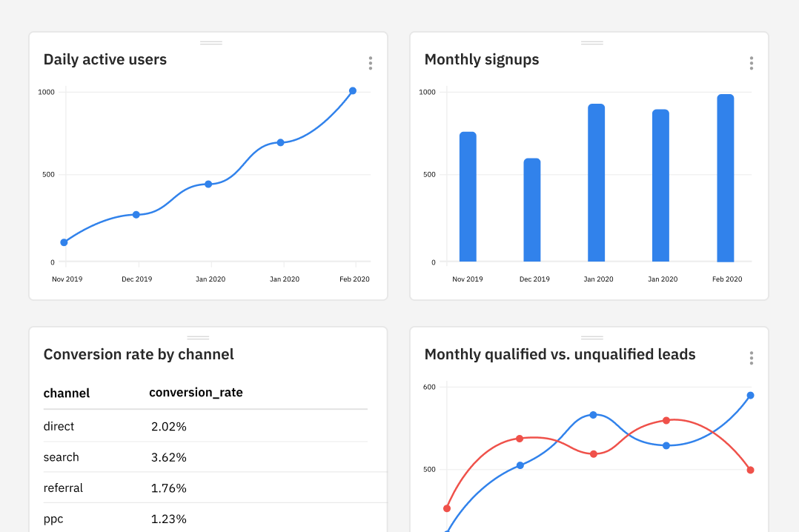The height and width of the screenshot is (532, 799).
Task: Grab the Conversion rate card drag handle
Action: pyautogui.click(x=198, y=337)
